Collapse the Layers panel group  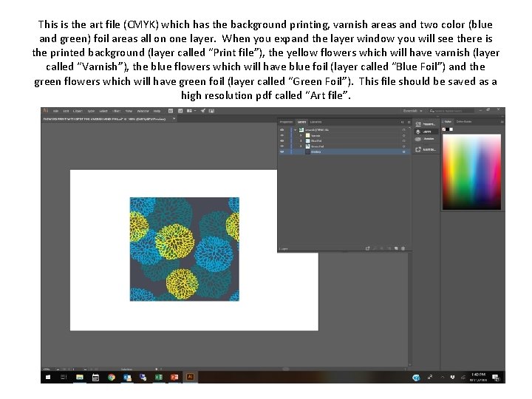click(403, 122)
